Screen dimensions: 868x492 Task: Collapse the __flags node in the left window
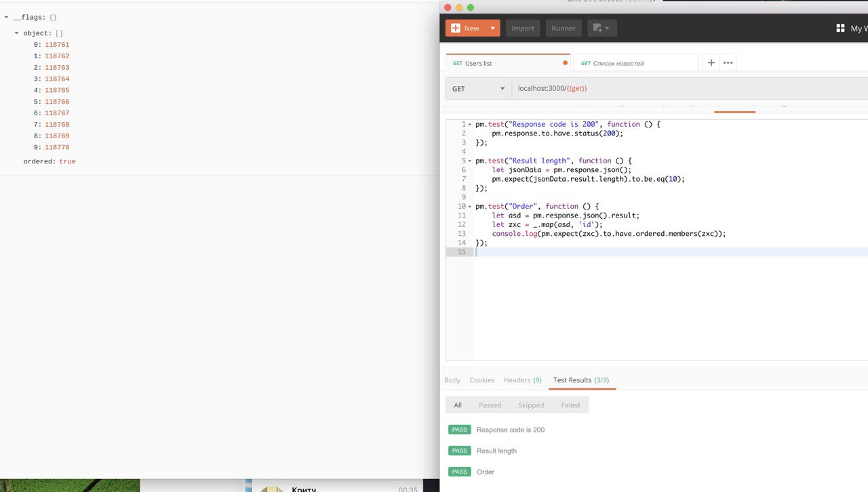[x=6, y=17]
